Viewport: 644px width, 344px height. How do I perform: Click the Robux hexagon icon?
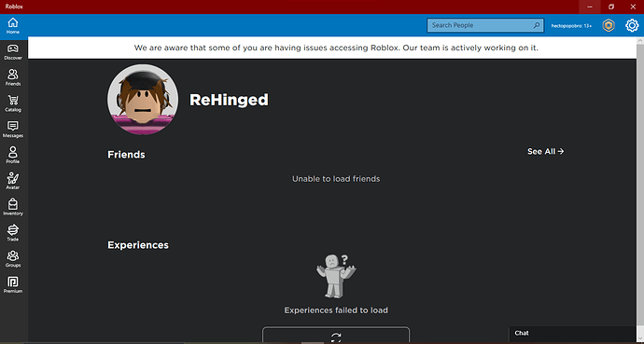pyautogui.click(x=609, y=25)
